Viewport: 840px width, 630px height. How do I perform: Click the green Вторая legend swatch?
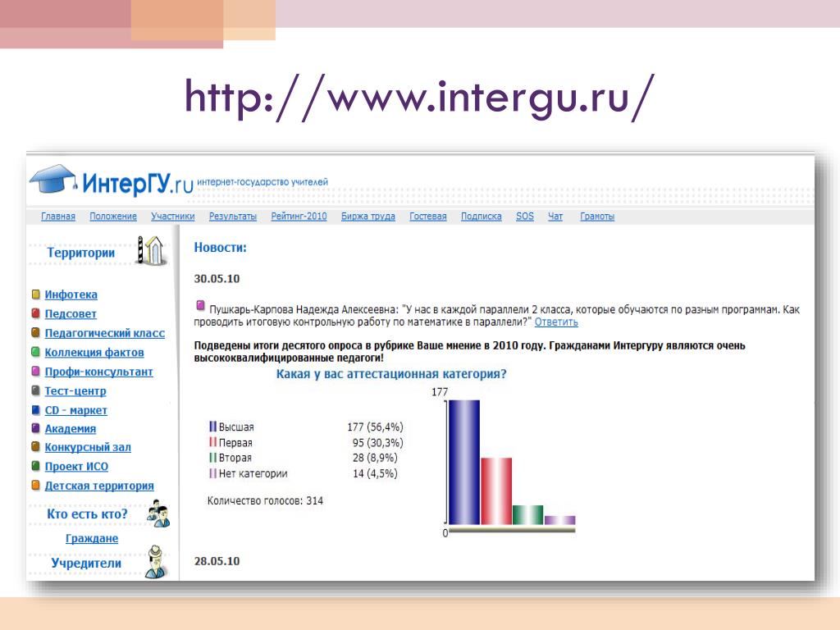[x=212, y=458]
